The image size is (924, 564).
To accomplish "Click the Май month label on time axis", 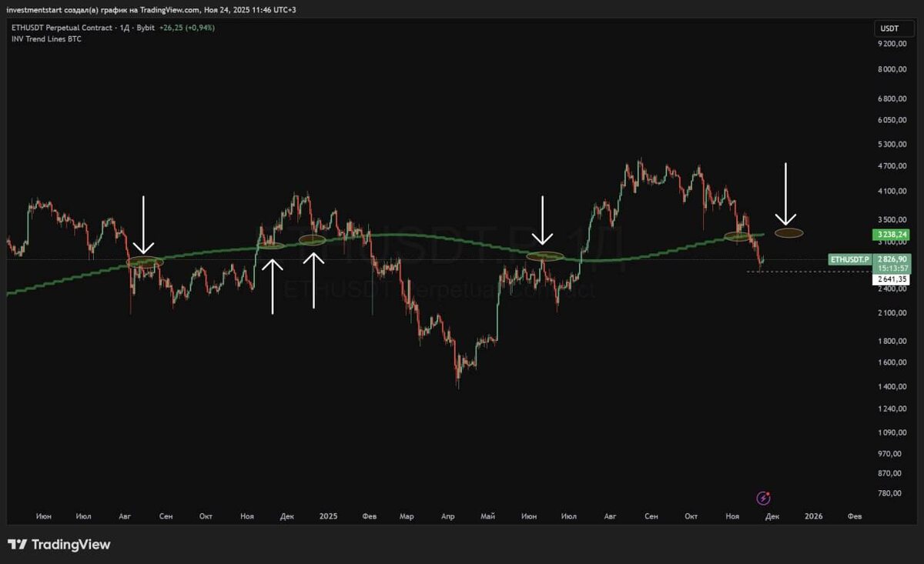I will tap(486, 517).
